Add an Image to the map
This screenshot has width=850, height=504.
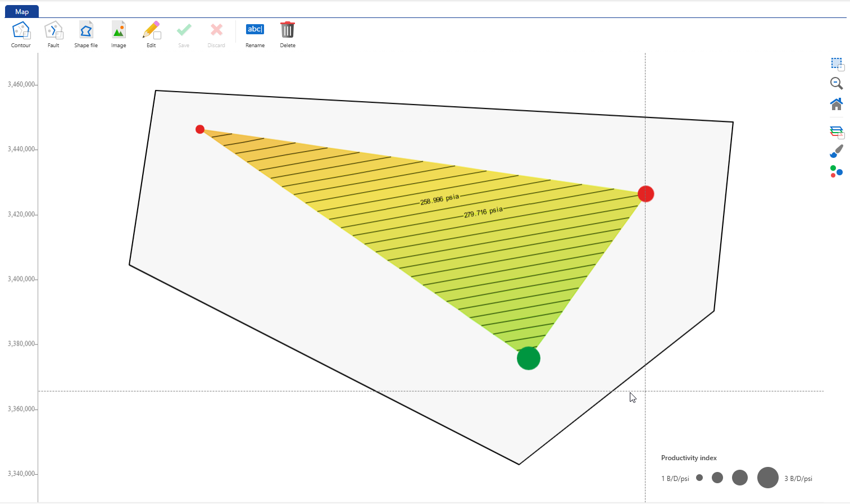point(119,35)
